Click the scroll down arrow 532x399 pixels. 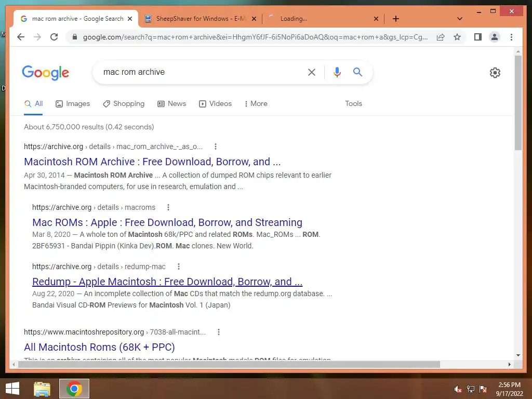tap(518, 355)
